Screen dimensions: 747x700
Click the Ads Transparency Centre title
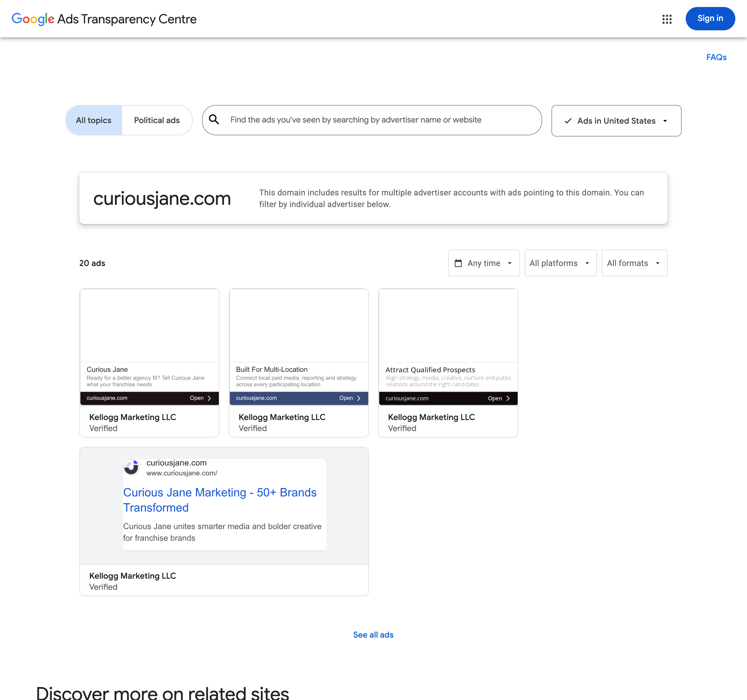(127, 19)
